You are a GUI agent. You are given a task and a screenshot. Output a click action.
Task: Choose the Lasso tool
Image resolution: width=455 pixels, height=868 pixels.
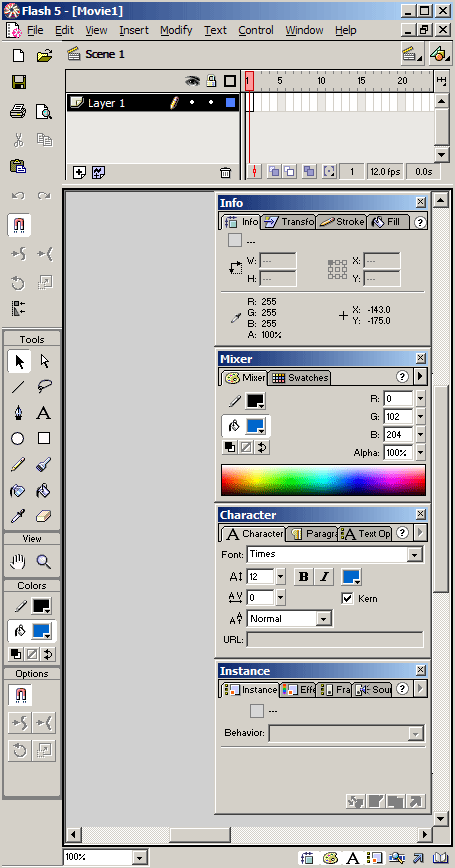click(x=44, y=387)
